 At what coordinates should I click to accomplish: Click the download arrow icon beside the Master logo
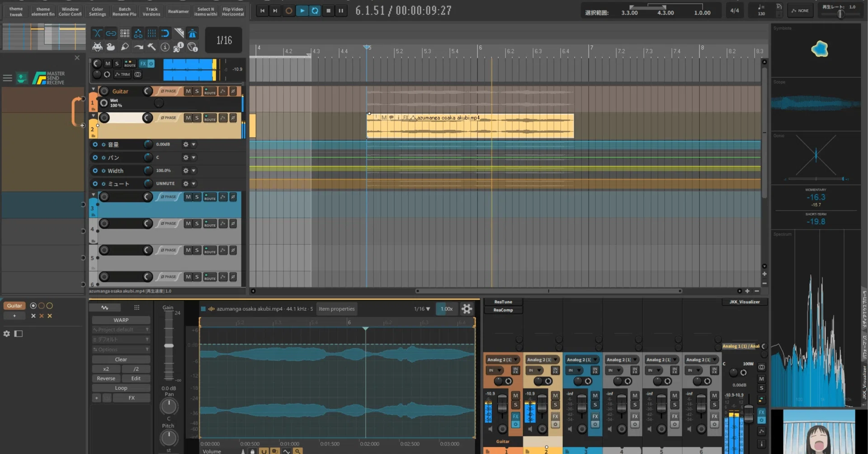click(x=22, y=78)
